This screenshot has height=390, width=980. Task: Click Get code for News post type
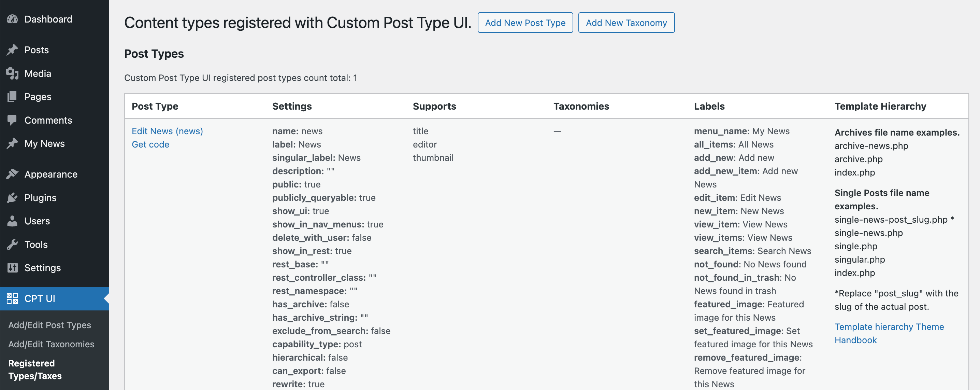click(x=150, y=144)
